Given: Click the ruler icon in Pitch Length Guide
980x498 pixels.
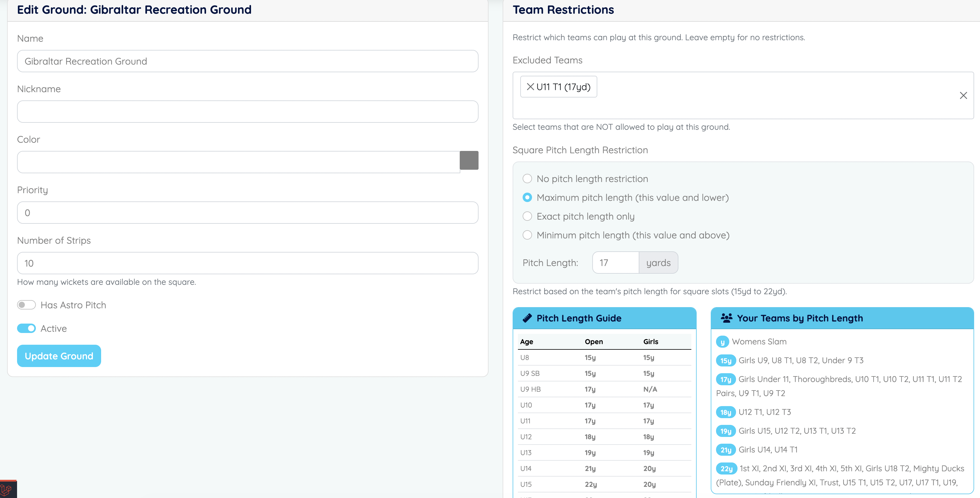Looking at the screenshot, I should 527,318.
